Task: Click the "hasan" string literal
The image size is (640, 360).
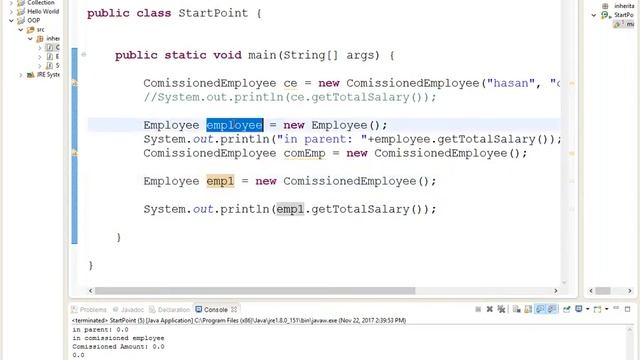Action: tap(511, 83)
